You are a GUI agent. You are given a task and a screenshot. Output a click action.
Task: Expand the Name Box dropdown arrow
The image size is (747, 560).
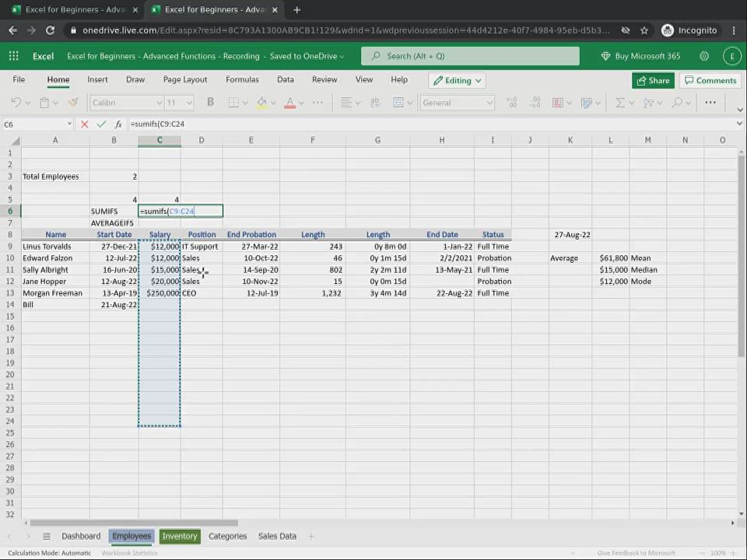69,124
